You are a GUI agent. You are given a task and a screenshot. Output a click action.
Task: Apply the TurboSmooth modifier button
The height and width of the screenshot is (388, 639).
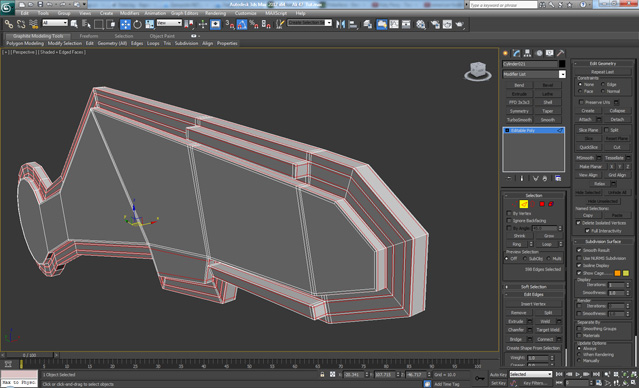519,120
